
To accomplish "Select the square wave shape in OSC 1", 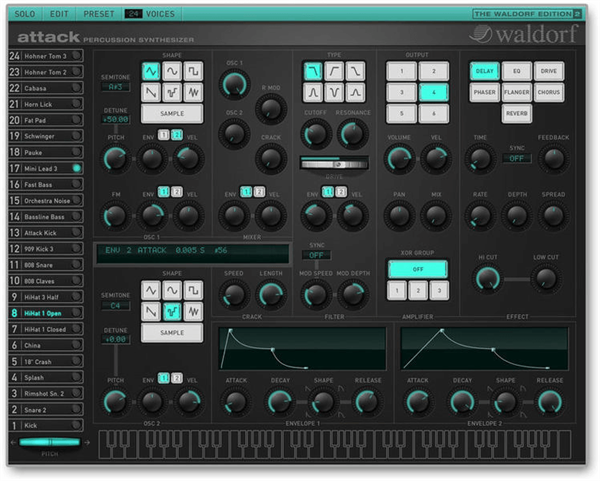I will pos(193,70).
